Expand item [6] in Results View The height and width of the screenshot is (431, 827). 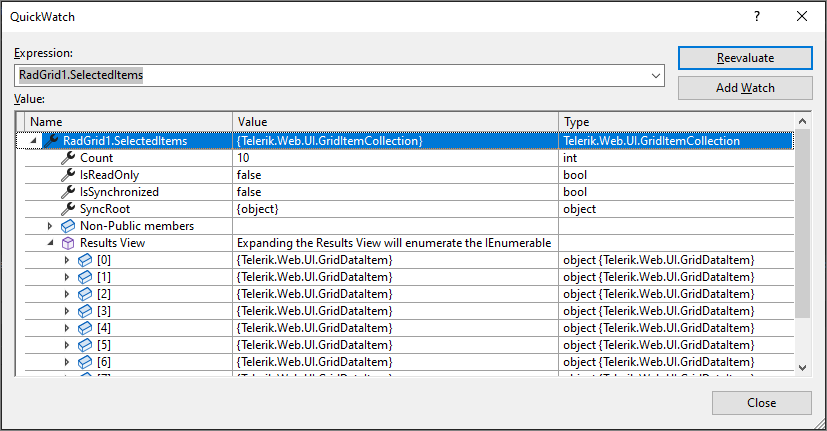pyautogui.click(x=67, y=362)
